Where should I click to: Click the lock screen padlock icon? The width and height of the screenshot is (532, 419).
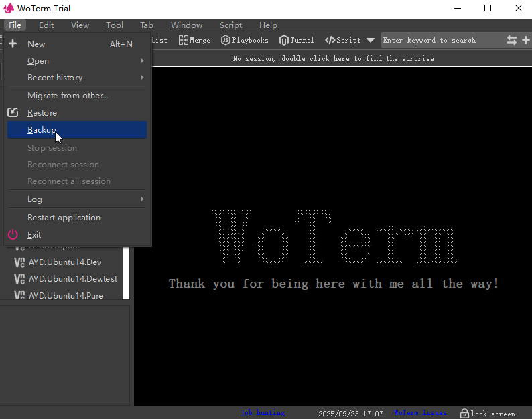tap(464, 413)
